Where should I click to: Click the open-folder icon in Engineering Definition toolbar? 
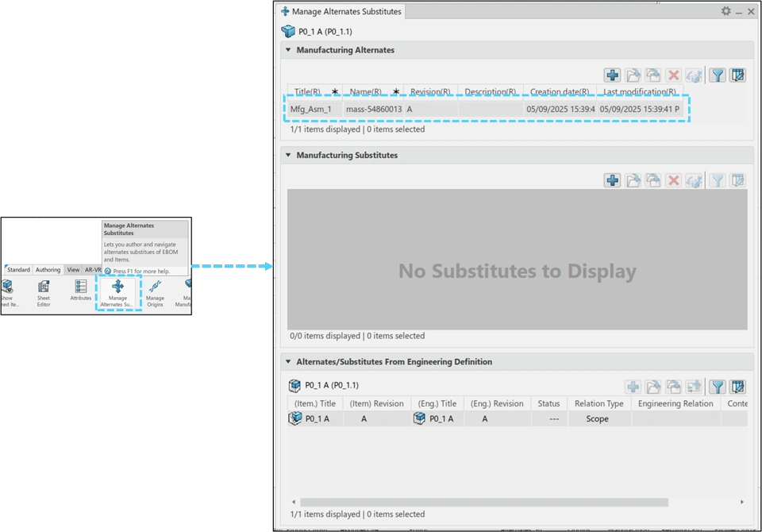653,387
